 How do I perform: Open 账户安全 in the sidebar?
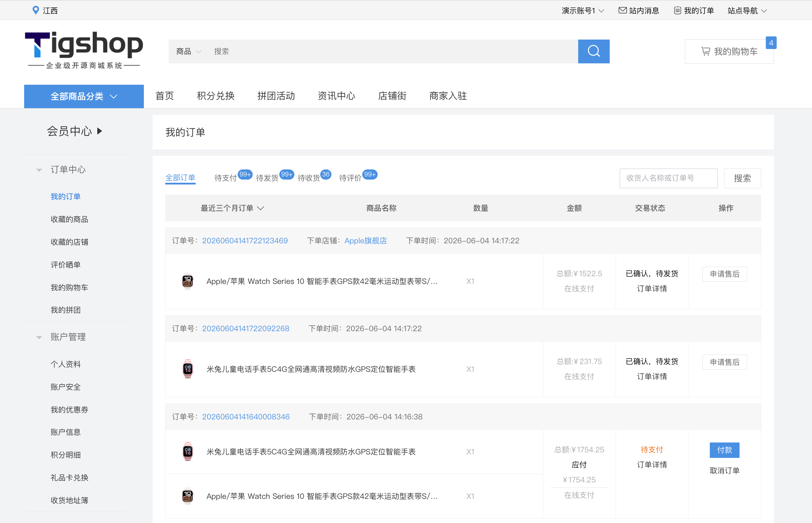click(65, 387)
